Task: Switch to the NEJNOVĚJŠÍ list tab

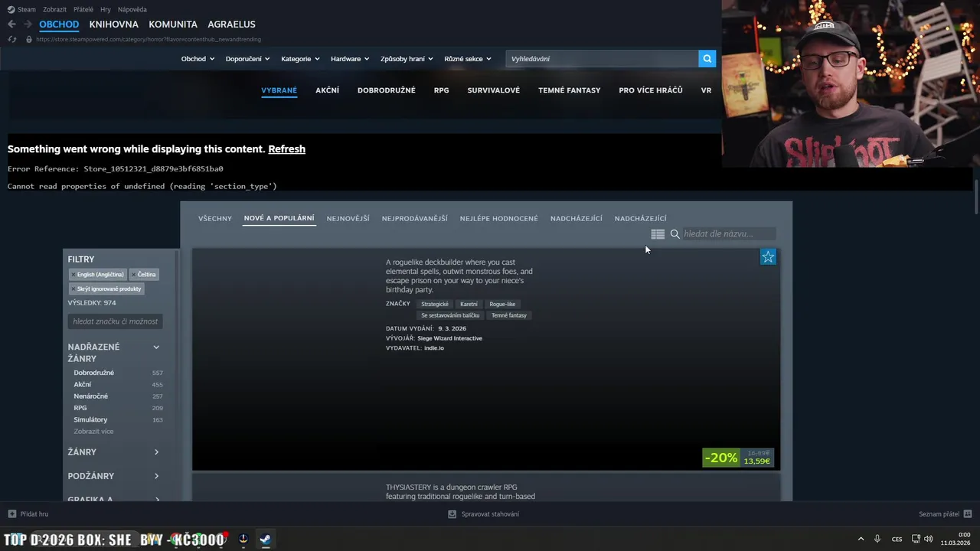Action: click(x=348, y=218)
